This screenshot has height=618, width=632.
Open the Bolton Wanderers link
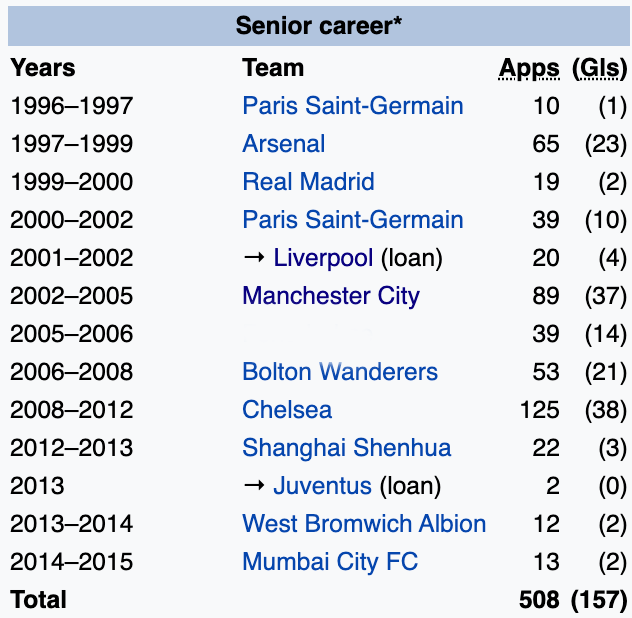click(x=340, y=372)
